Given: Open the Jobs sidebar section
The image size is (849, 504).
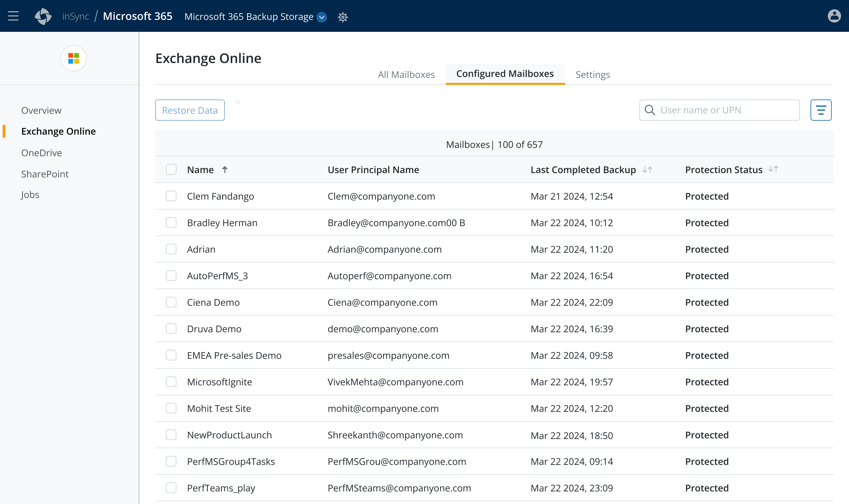Looking at the screenshot, I should click(30, 195).
